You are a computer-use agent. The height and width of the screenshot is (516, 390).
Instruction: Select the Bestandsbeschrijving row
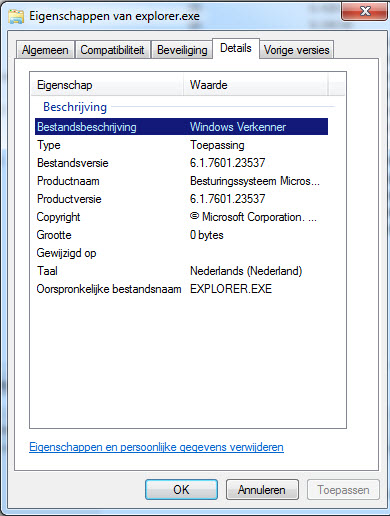click(x=181, y=127)
